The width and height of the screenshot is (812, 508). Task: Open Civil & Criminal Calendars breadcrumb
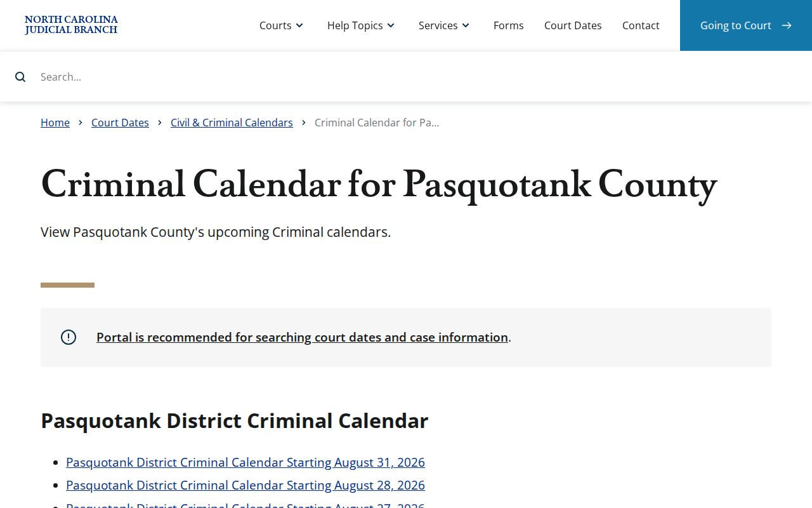[232, 123]
